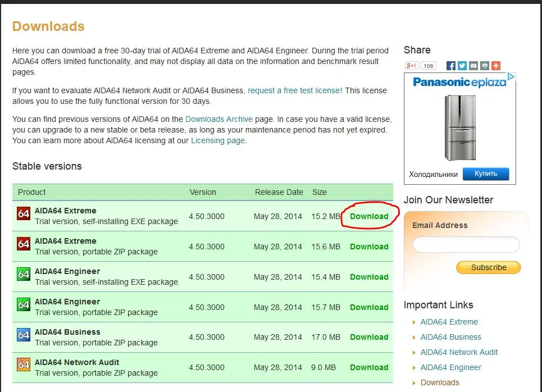Click the '15.4 MB' size cell

point(325,277)
